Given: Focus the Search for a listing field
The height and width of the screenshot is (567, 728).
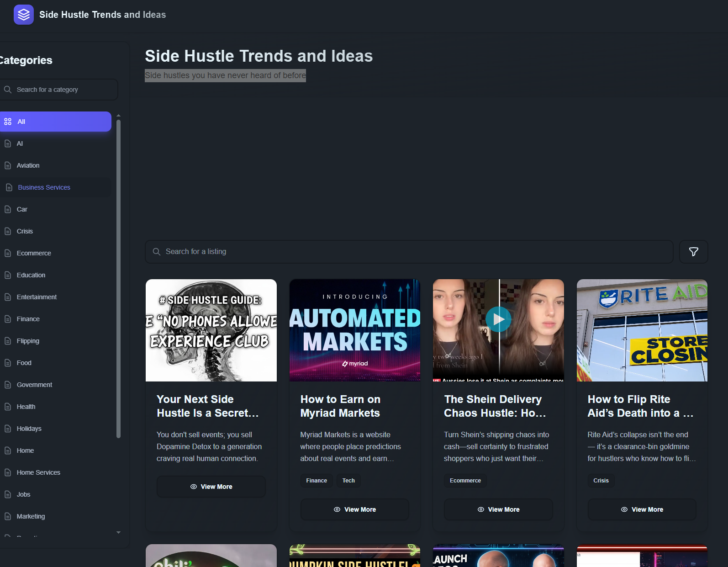Looking at the screenshot, I should tap(409, 252).
